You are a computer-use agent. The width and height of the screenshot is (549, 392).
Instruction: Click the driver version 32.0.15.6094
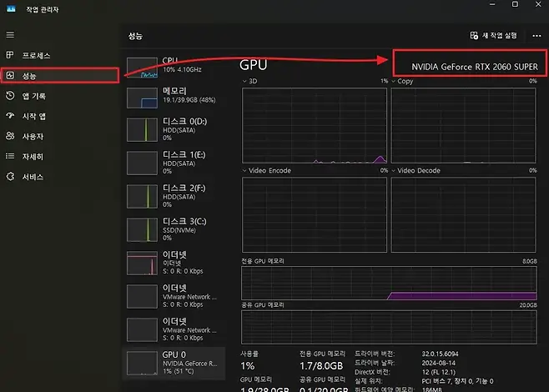(x=440, y=354)
